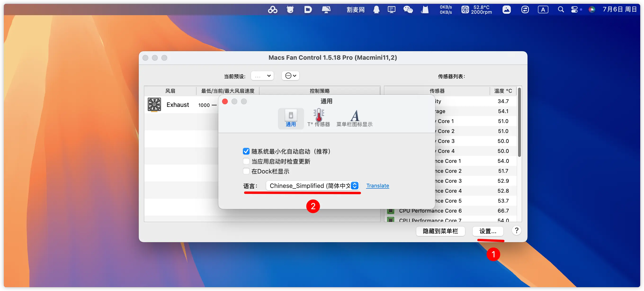Viewport: 644px width, 291px height.
Task: Close the General preferences dialog
Action: (x=225, y=101)
